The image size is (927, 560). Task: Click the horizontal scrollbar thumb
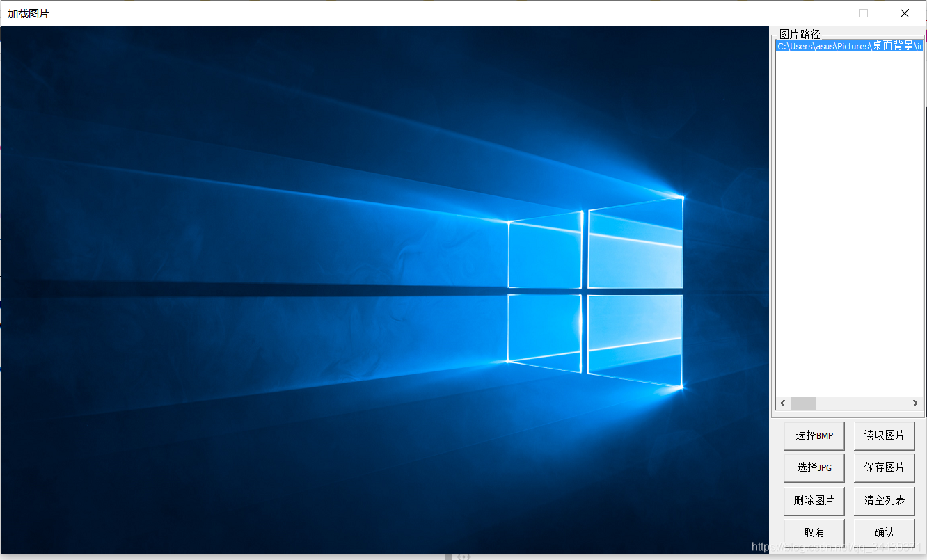802,403
